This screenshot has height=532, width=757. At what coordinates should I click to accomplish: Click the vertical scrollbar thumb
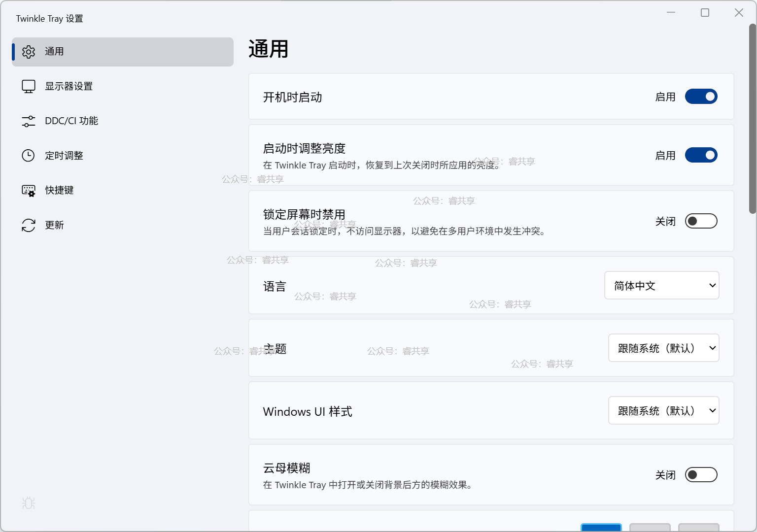click(x=752, y=118)
